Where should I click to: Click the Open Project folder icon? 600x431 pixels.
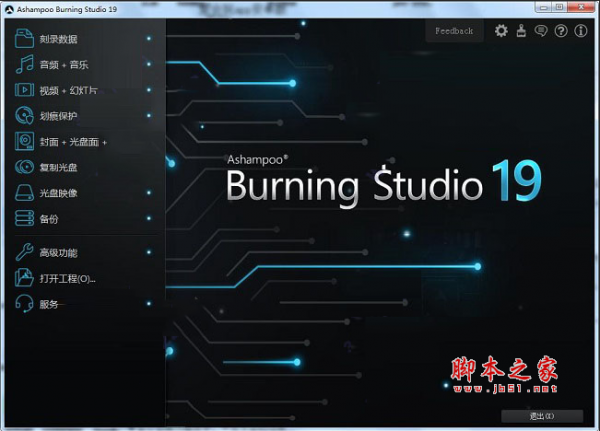click(x=24, y=278)
